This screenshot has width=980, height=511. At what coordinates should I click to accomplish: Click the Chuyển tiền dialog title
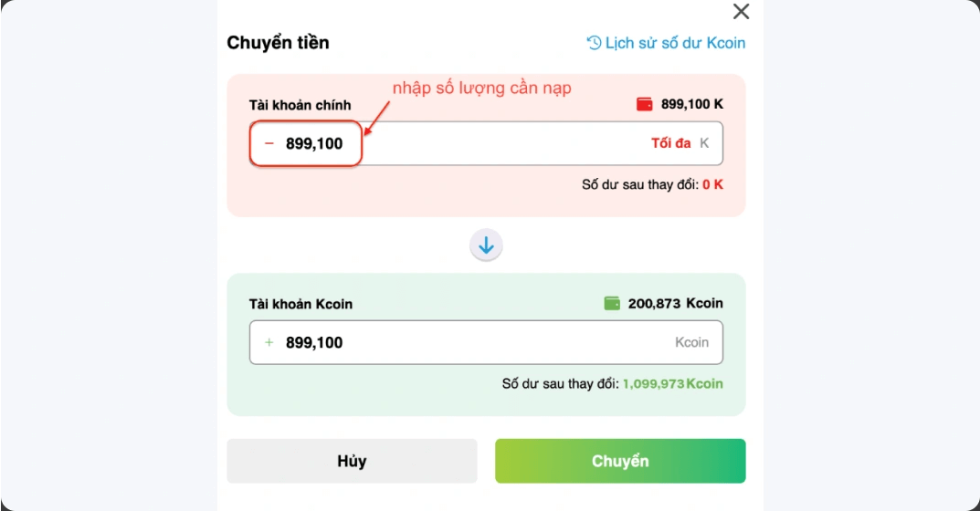click(279, 43)
